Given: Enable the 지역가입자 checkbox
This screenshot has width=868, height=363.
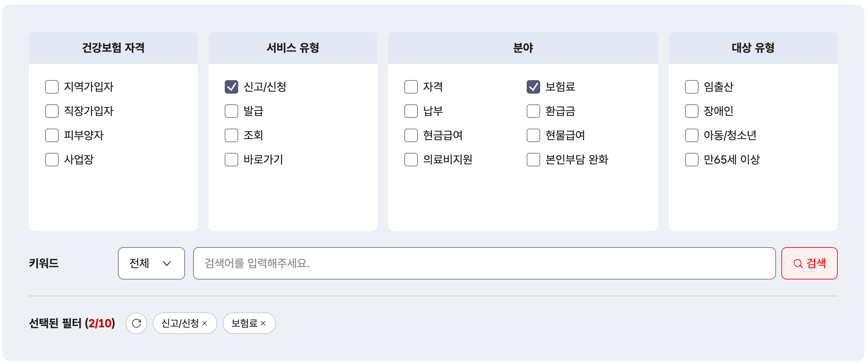Looking at the screenshot, I should click(52, 87).
